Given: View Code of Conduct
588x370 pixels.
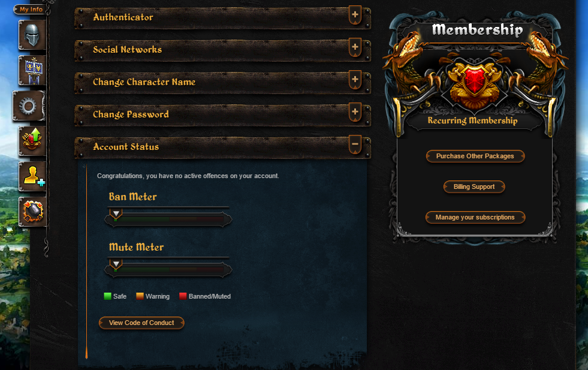Looking at the screenshot, I should pos(141,323).
